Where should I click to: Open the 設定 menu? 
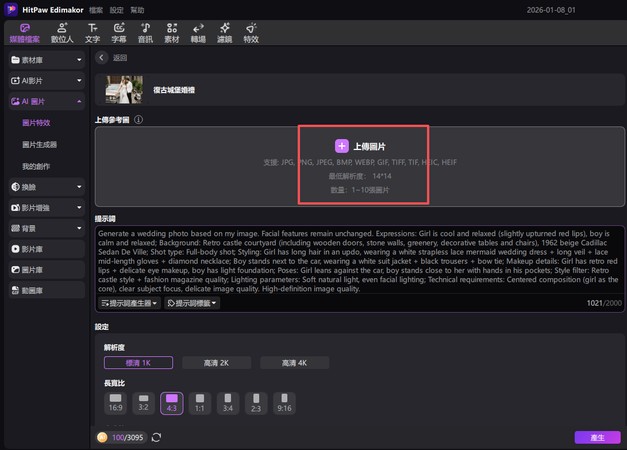[117, 10]
